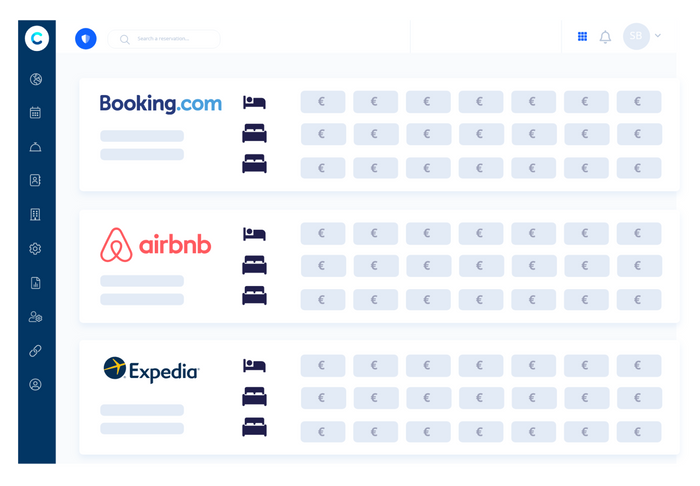Select the Airbnb channel logo
This screenshot has width=700, height=486.
coord(156,244)
